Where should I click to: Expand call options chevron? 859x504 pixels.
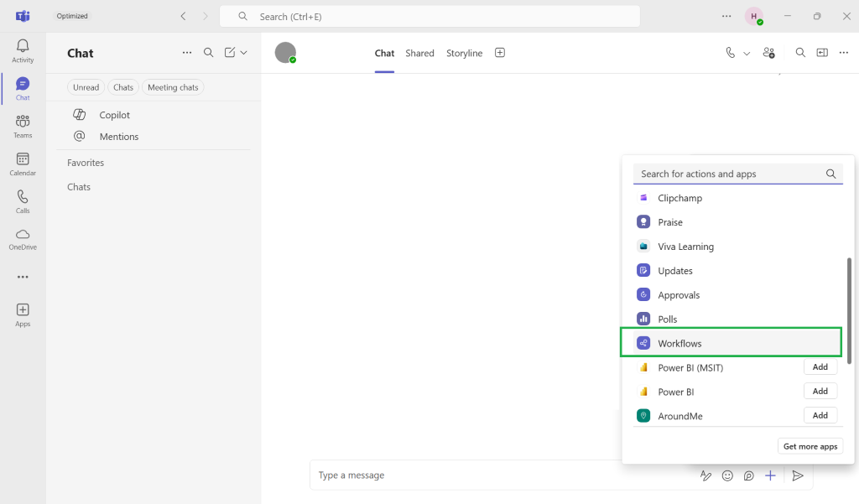pyautogui.click(x=746, y=53)
